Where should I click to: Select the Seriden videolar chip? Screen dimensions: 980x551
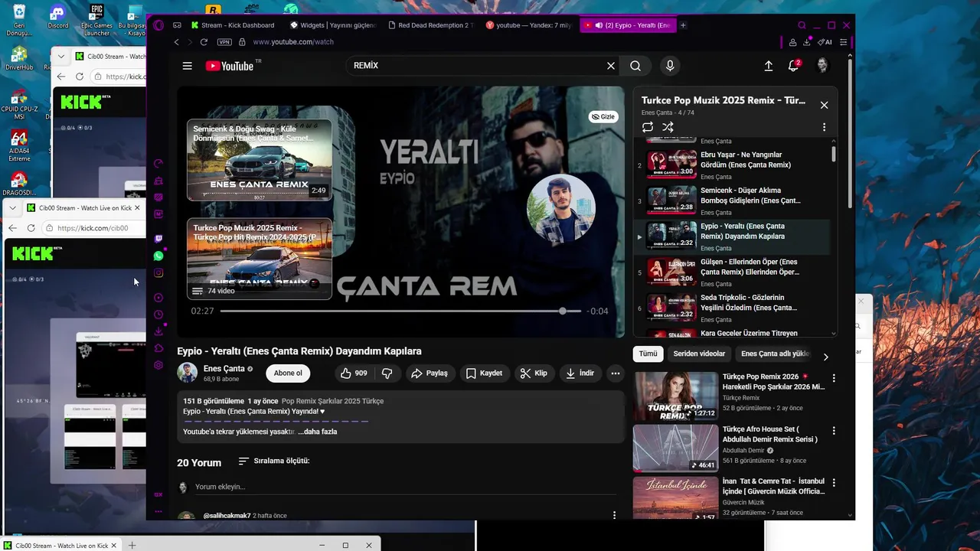pyautogui.click(x=699, y=354)
